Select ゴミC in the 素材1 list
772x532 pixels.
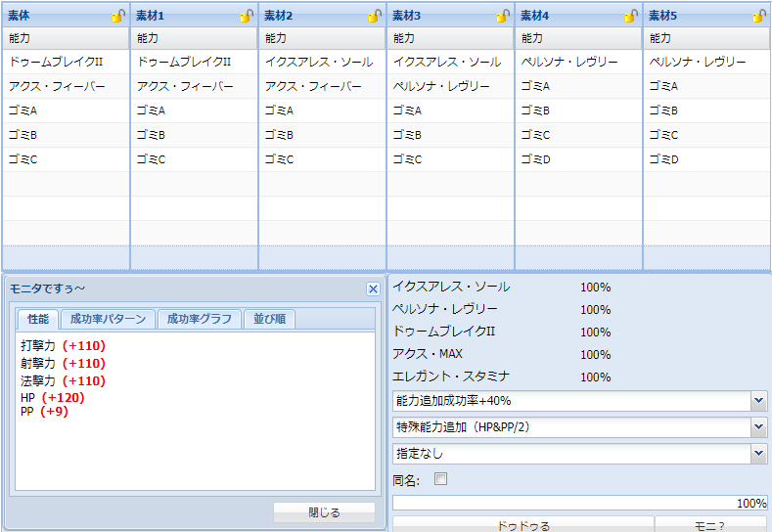pos(194,159)
